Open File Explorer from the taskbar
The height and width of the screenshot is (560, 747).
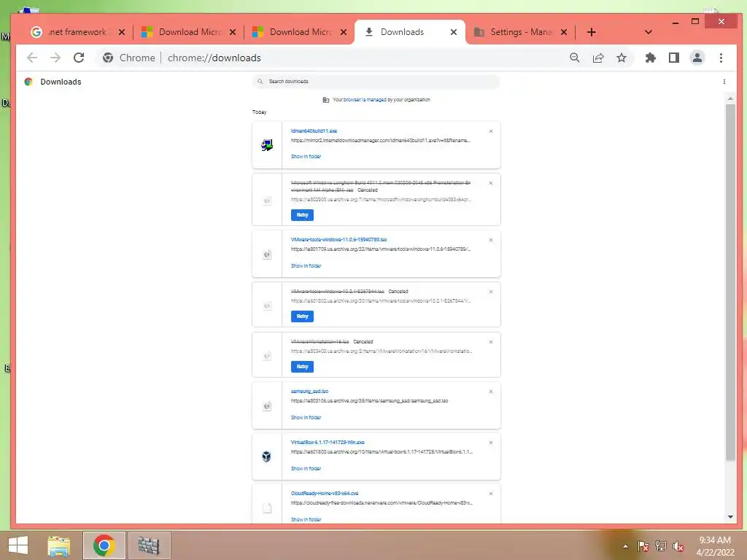[x=59, y=545]
